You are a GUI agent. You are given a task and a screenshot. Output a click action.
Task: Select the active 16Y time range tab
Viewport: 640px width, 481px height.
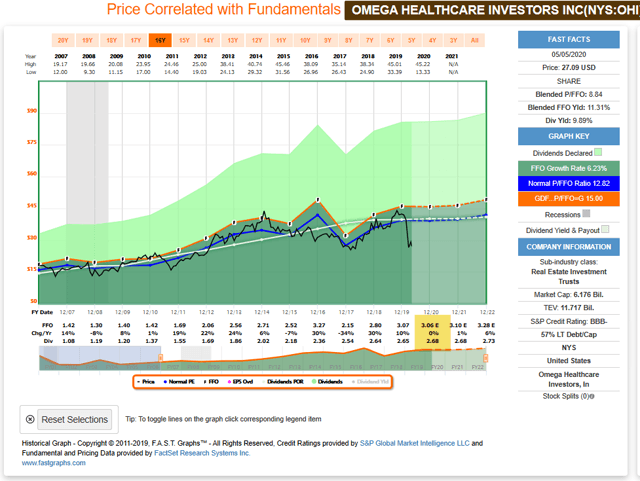tap(160, 40)
